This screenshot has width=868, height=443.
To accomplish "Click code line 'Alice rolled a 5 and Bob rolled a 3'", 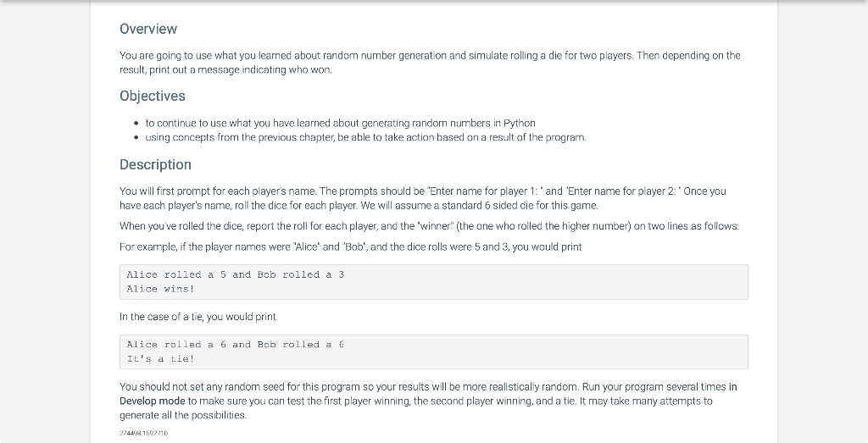I will [236, 274].
